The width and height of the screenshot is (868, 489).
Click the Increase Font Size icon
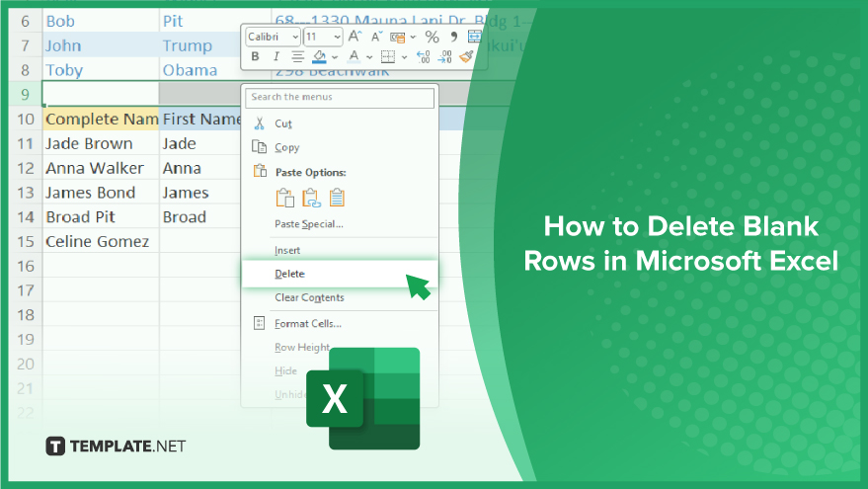(x=355, y=37)
